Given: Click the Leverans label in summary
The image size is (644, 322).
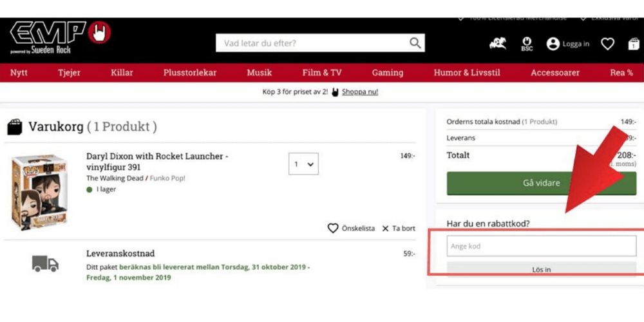Looking at the screenshot, I should (461, 138).
